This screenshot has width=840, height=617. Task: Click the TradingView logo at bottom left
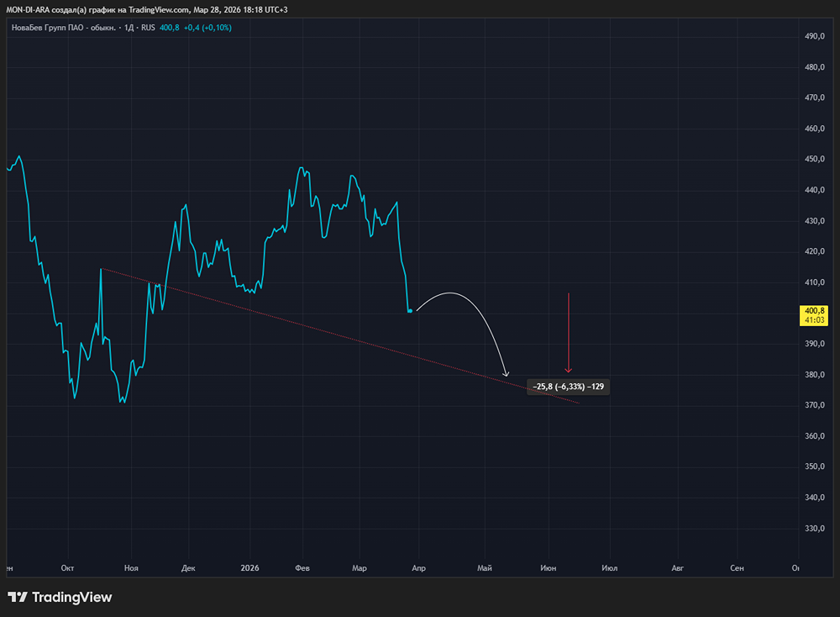pyautogui.click(x=60, y=597)
